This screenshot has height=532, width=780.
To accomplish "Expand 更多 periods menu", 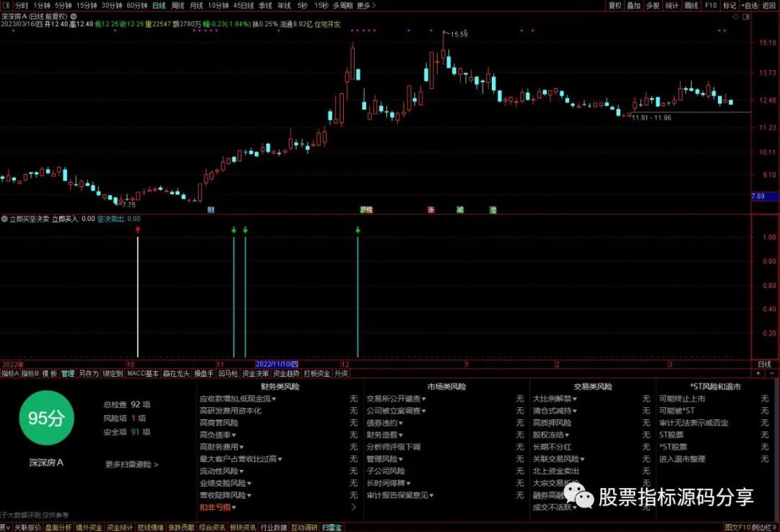I will pos(366,6).
